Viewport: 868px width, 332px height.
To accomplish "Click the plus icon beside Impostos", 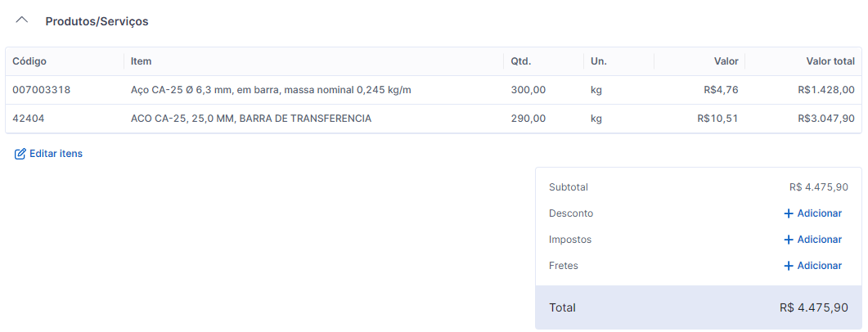I will coord(789,240).
